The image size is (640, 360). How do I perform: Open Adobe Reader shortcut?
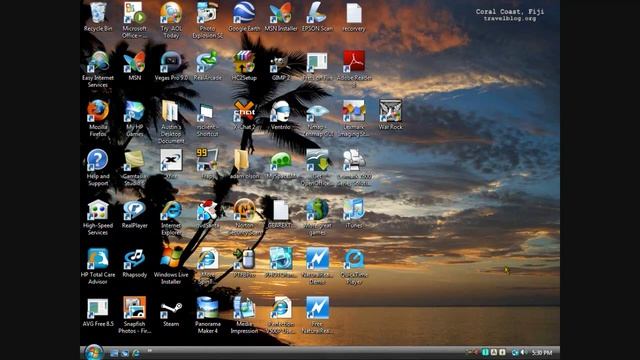(354, 69)
